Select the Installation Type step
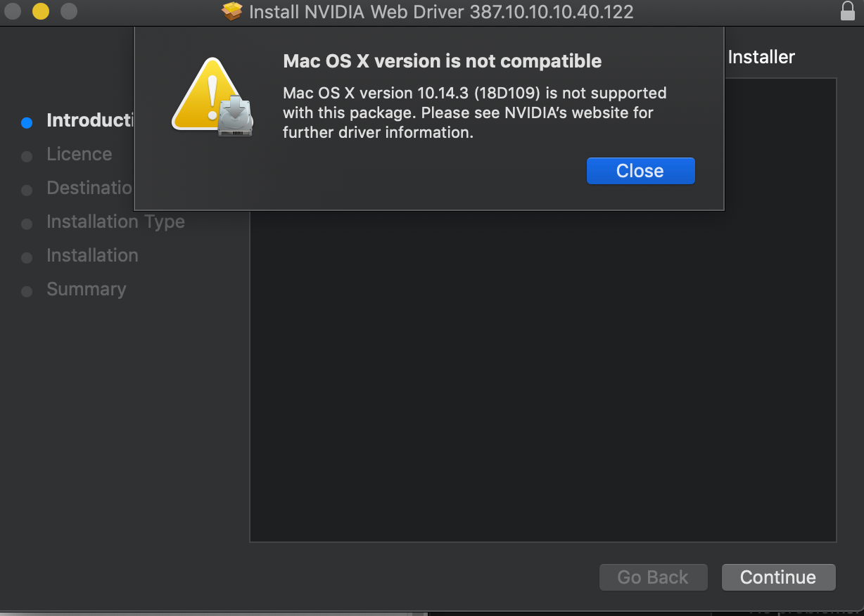The width and height of the screenshot is (864, 616). (x=115, y=222)
